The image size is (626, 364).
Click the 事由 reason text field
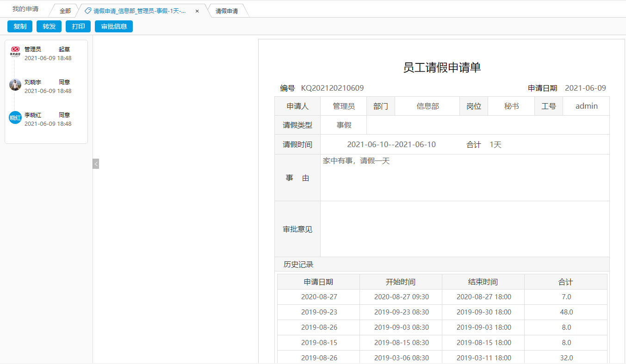[x=465, y=178]
